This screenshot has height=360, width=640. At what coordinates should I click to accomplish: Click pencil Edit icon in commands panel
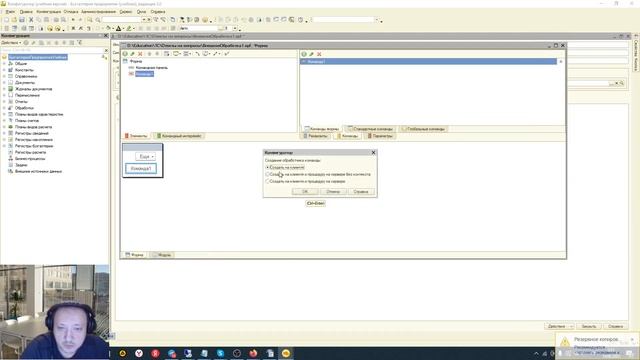click(x=311, y=54)
